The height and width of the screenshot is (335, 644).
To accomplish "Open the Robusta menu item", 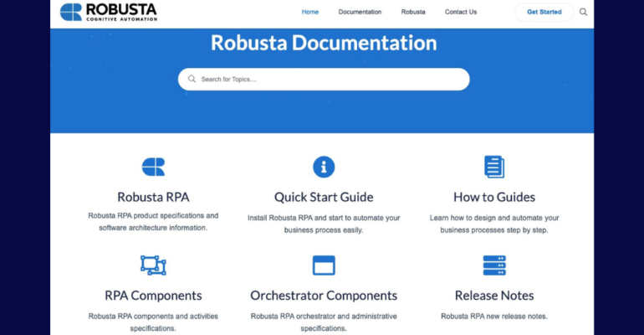I will 413,12.
